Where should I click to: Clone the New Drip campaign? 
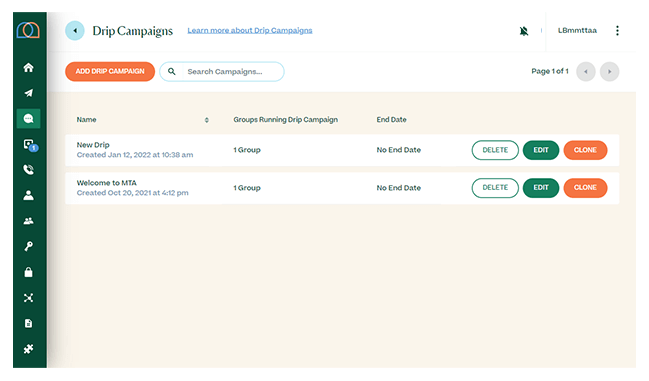(585, 150)
